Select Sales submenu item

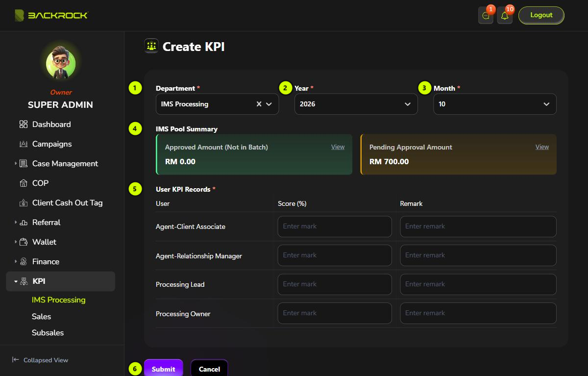[42, 317]
